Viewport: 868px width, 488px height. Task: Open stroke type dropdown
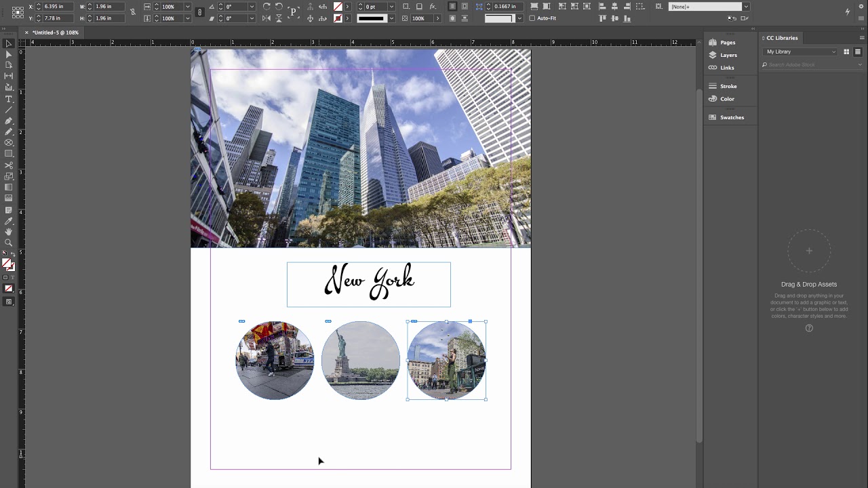tap(391, 18)
